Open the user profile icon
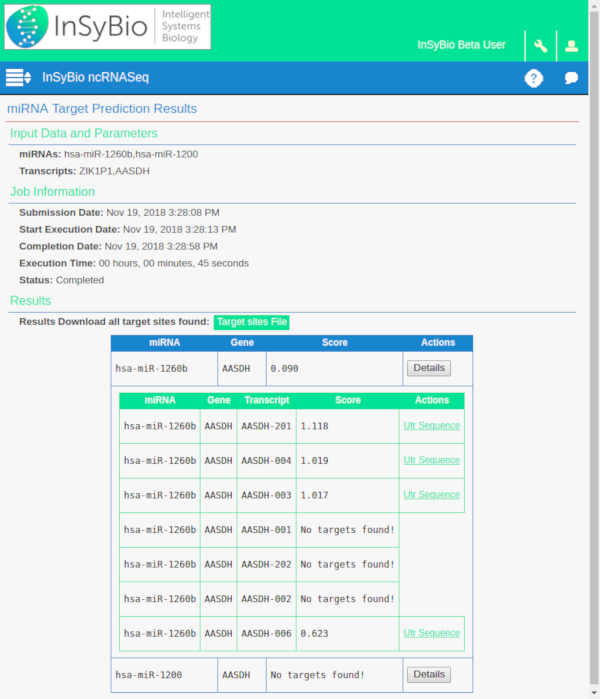The width and height of the screenshot is (600, 699). point(571,46)
